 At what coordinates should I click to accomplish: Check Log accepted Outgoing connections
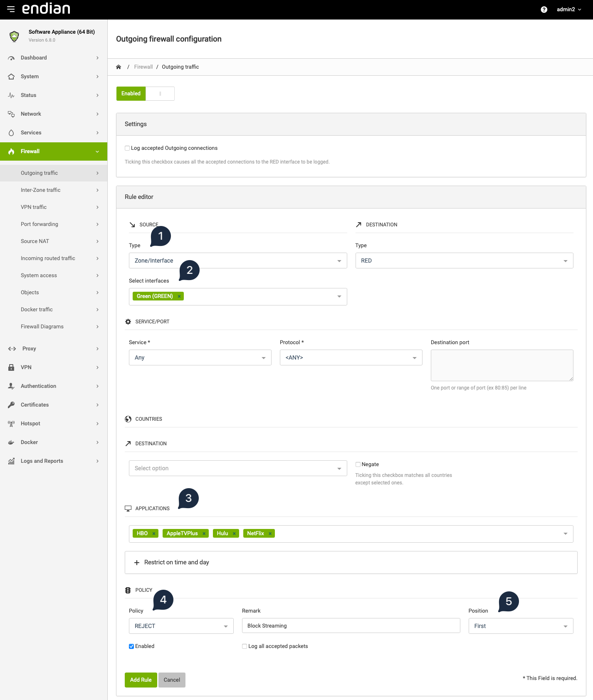pyautogui.click(x=127, y=148)
